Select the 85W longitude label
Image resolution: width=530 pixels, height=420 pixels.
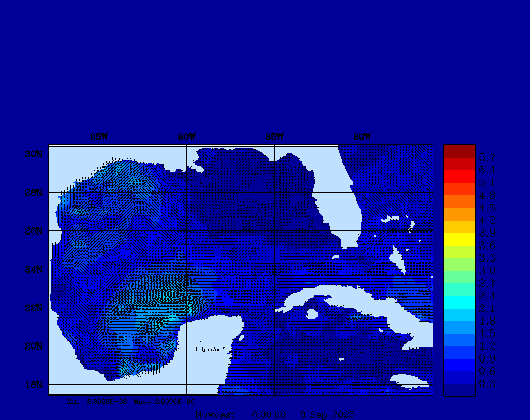point(274,137)
